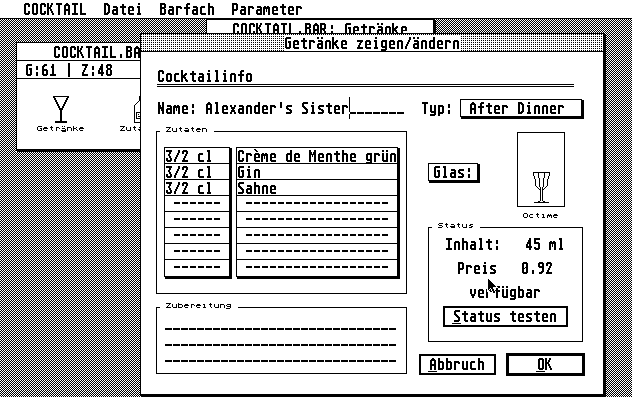Screen dimensions: 632x397
Task: Click the Status testen button
Action: (505, 316)
